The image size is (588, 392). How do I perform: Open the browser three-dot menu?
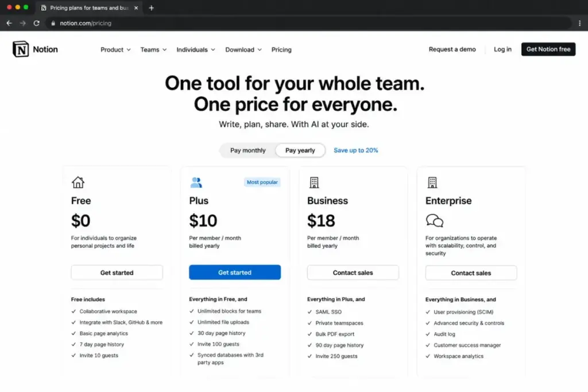click(x=579, y=23)
